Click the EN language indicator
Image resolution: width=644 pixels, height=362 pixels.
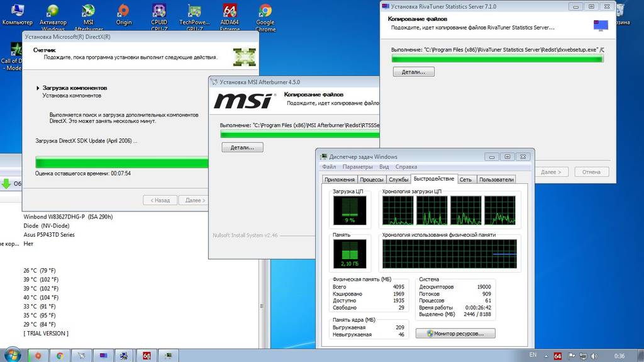[x=533, y=355]
